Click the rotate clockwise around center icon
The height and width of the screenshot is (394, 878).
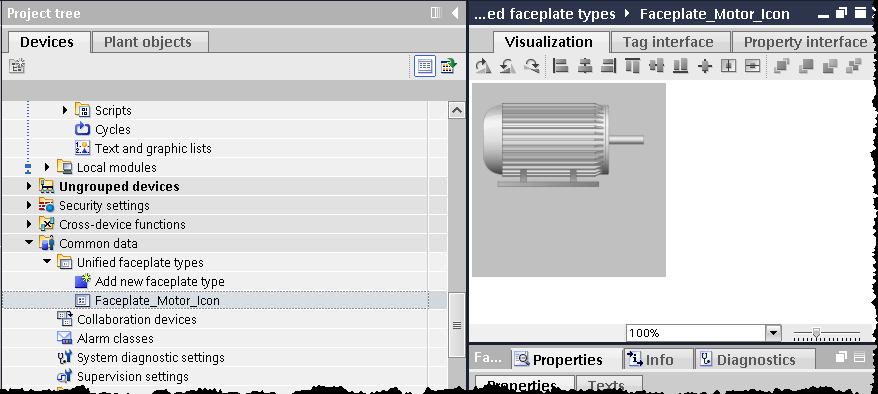pos(483,66)
